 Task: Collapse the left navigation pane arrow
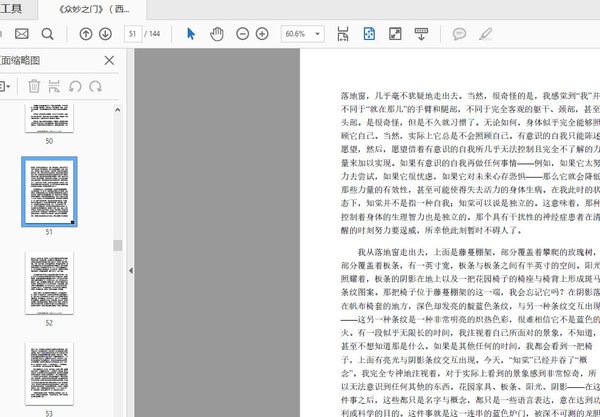130,271
